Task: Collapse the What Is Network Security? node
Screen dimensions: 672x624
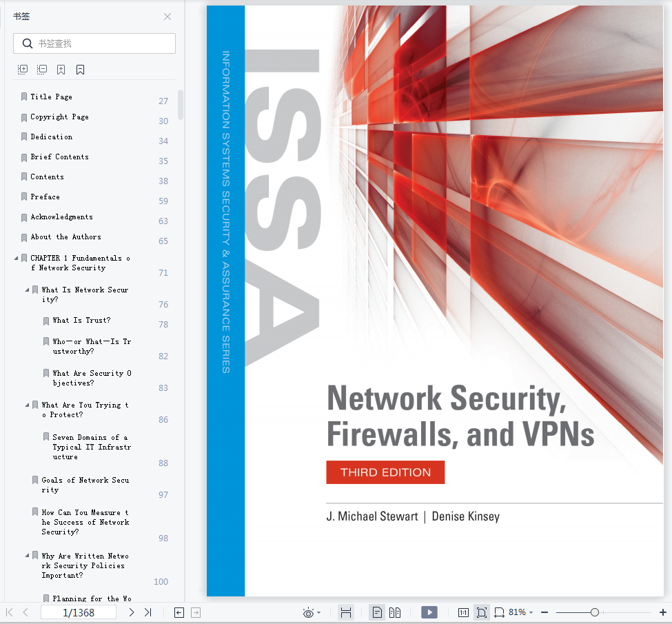Action: [x=27, y=290]
